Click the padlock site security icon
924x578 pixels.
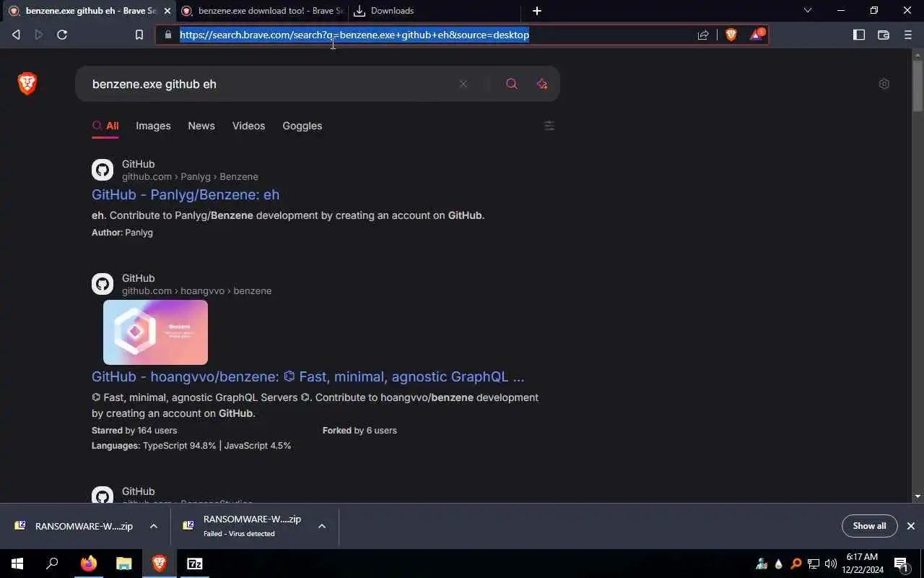(167, 35)
